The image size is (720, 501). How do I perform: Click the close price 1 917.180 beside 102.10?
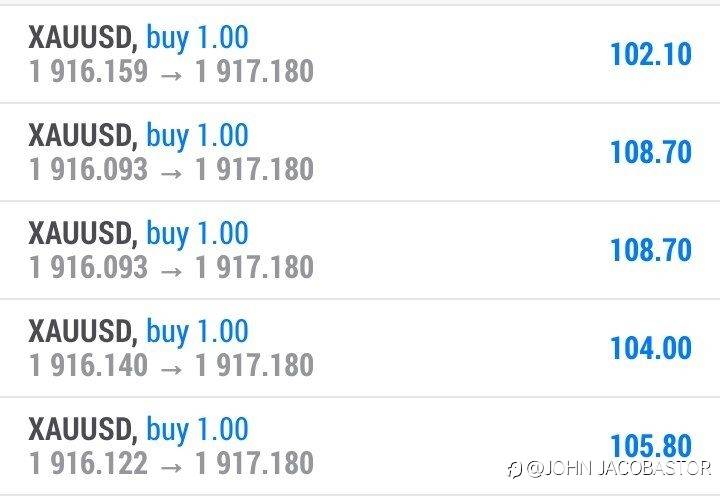[254, 71]
